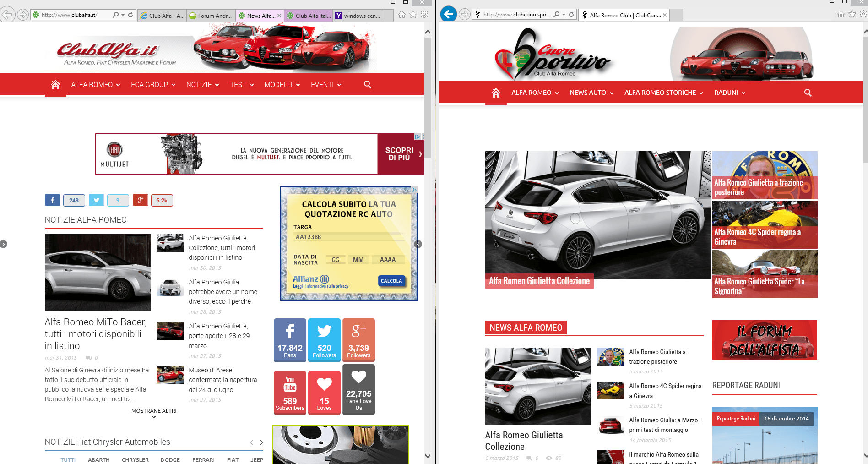The width and height of the screenshot is (868, 464).
Task: Click Il Forum dell'Alfista banner
Action: coord(765,340)
